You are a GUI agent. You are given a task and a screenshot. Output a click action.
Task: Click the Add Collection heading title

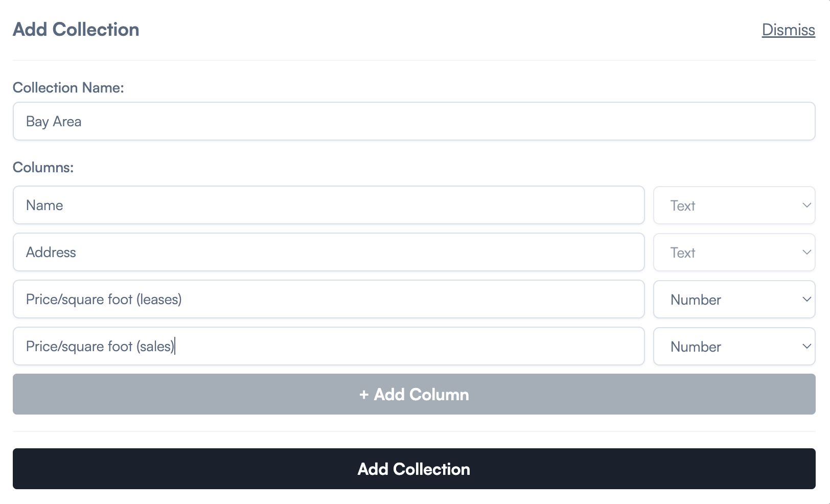tap(76, 30)
